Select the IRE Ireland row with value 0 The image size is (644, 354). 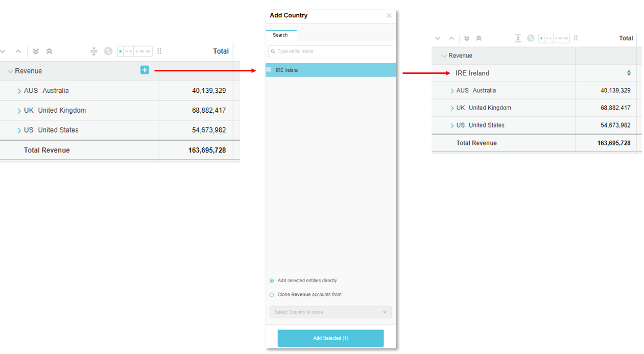[472, 73]
